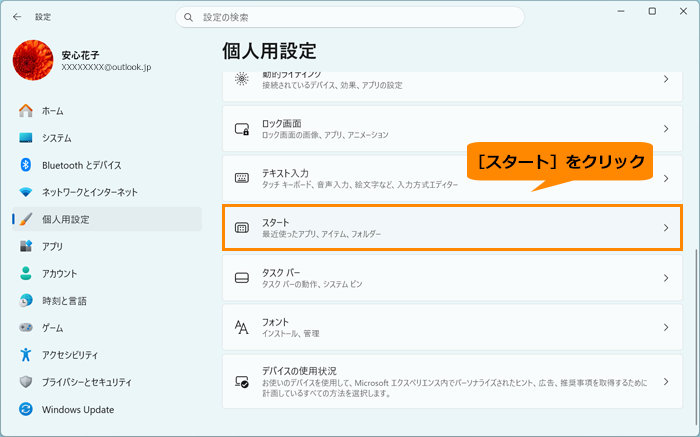Open 安心花子 account name
Image resolution: width=700 pixels, height=437 pixels.
click(80, 55)
